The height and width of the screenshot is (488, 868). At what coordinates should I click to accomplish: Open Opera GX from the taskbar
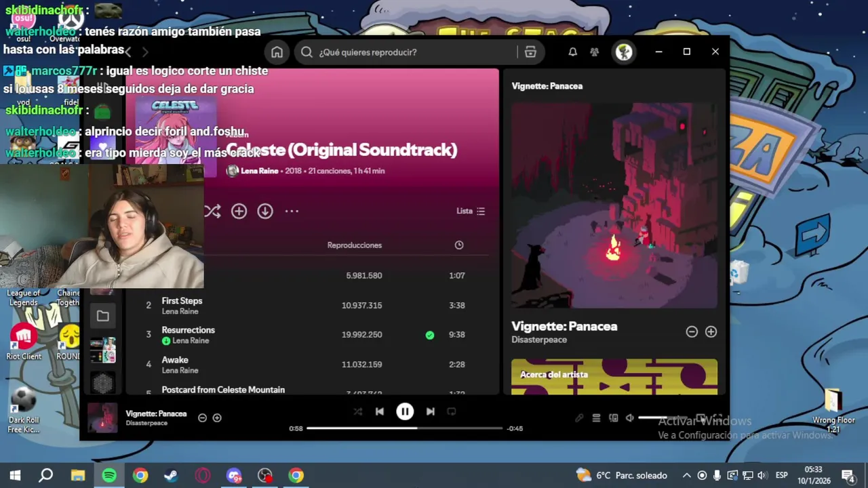point(203,475)
